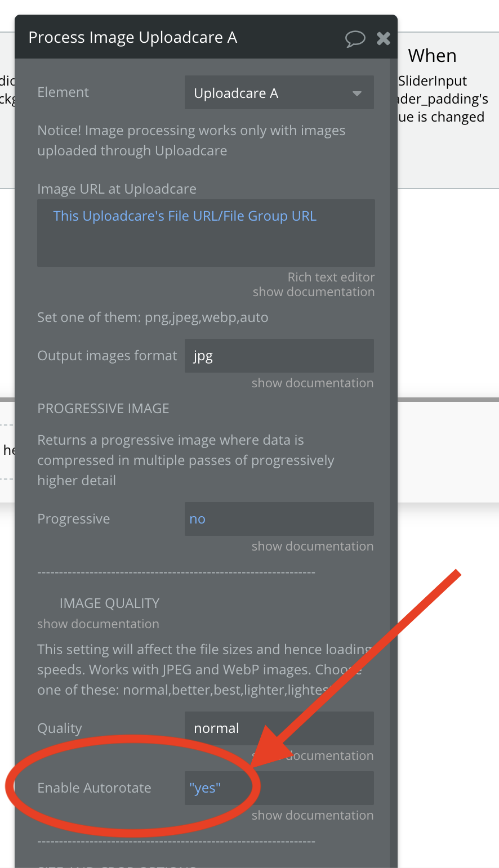Screen dimensions: 499x868
Task: Open the comment bubble icon in panel header
Action: coord(355,39)
